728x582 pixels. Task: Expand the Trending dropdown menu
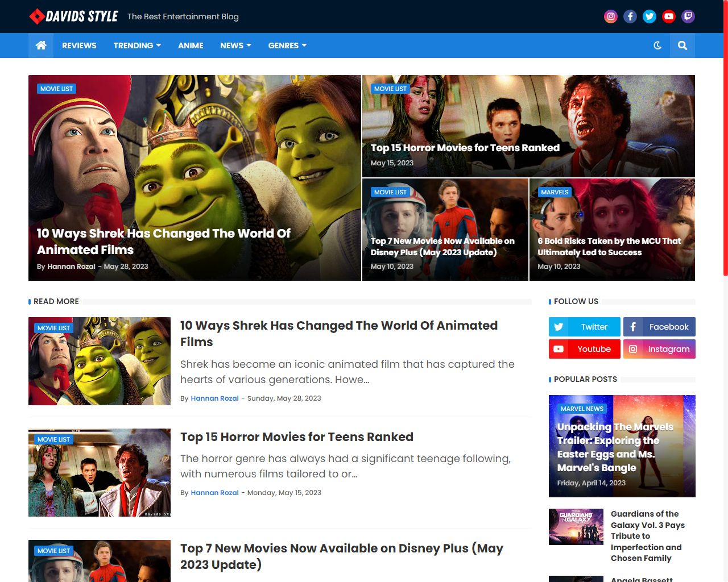(137, 45)
